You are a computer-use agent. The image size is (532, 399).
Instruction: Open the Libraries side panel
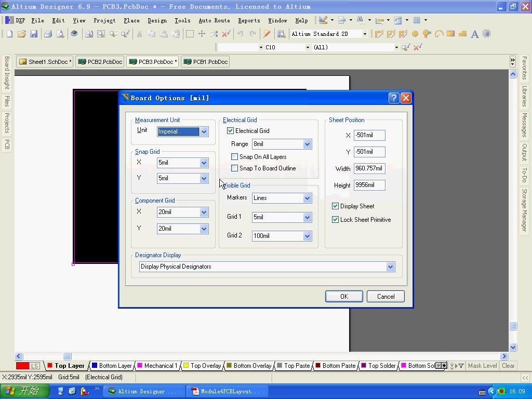(525, 96)
